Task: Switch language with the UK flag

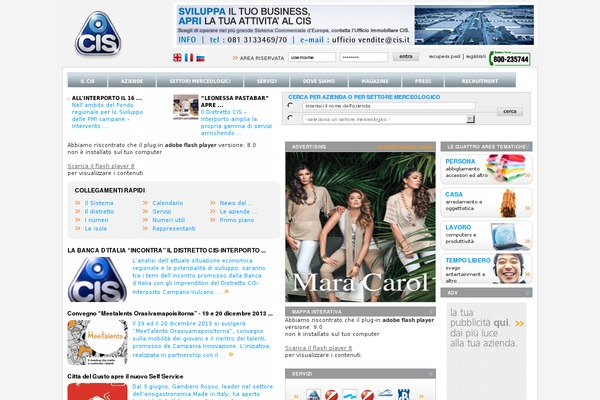Action: (177, 57)
